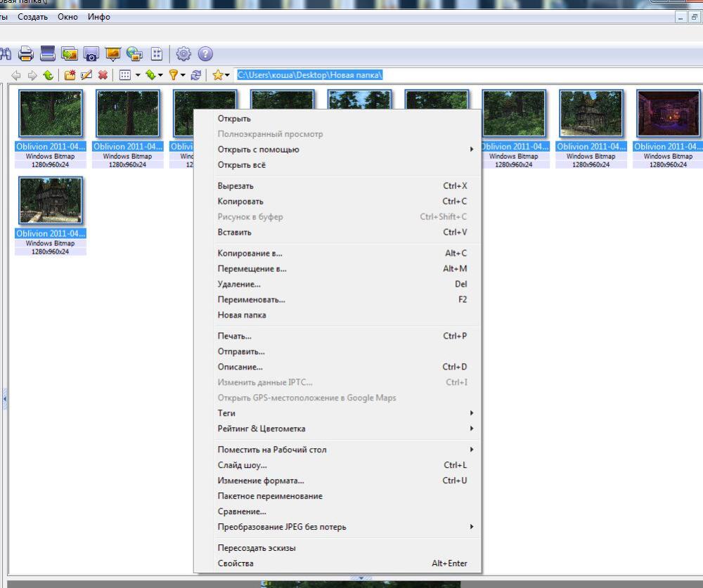Refresh the folder view
The width and height of the screenshot is (703, 588).
tap(195, 75)
